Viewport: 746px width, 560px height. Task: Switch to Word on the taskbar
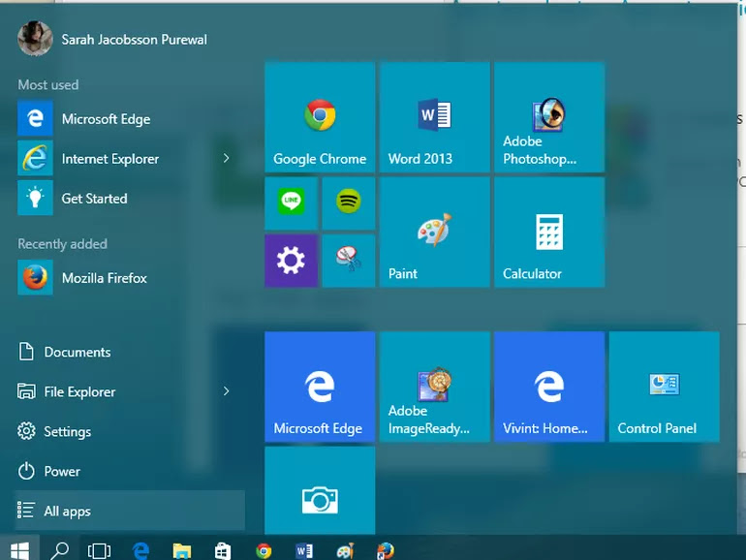[304, 551]
